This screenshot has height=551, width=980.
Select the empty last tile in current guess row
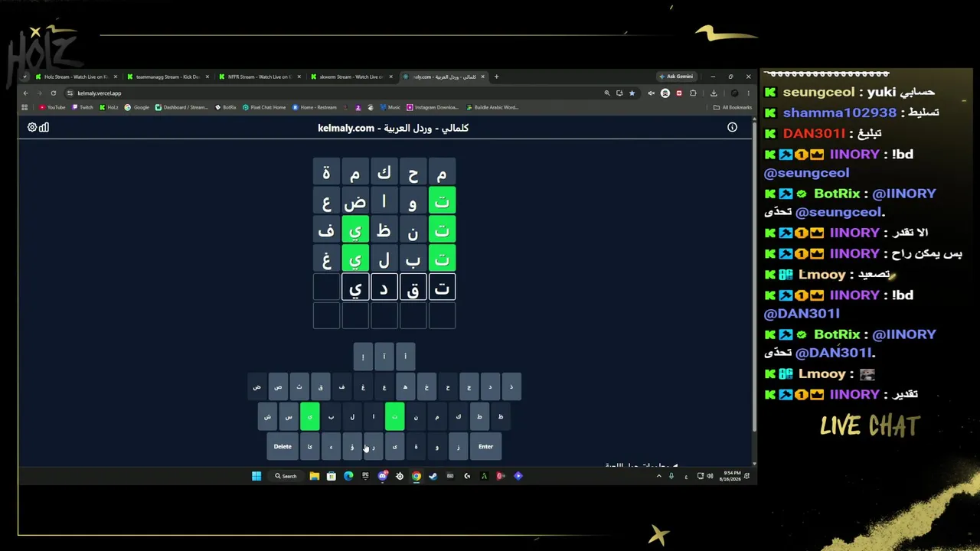326,288
